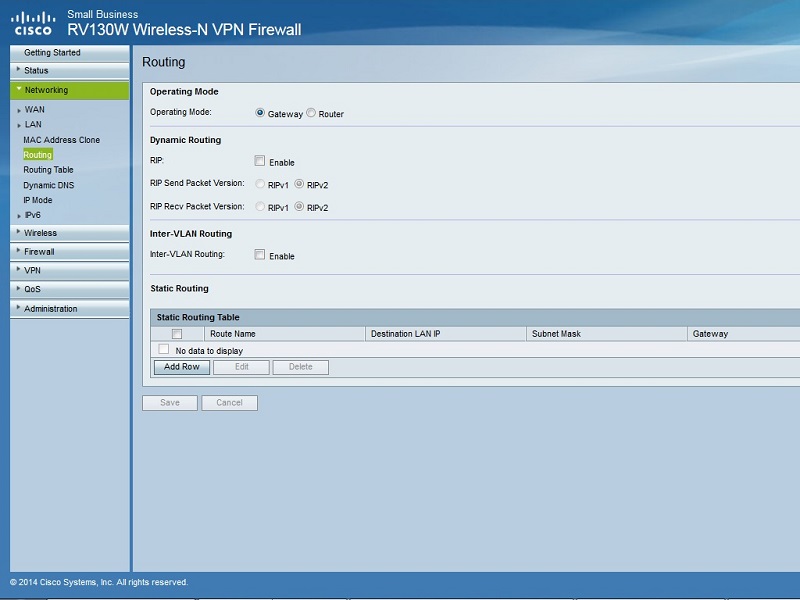
Task: Choose RIPv1 for RIP Recv Packet Version
Action: tap(260, 207)
